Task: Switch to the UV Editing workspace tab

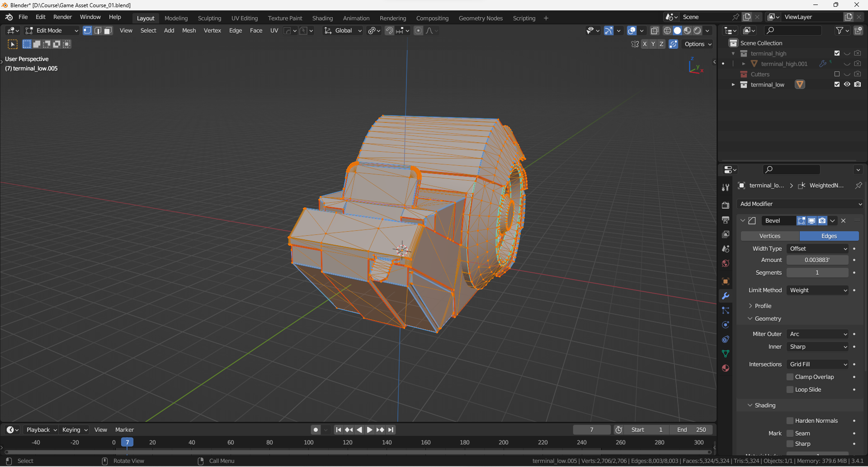Action: pyautogui.click(x=245, y=19)
